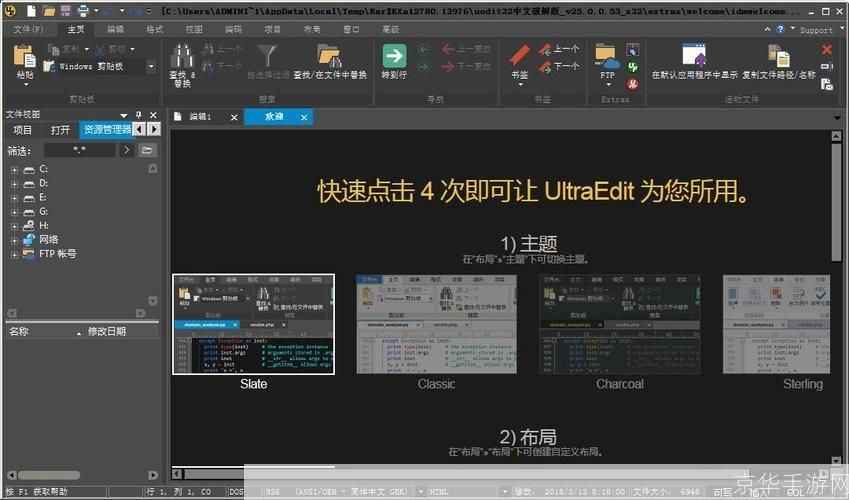Click the red UltraFinder icon in the Extras group
The image size is (849, 500).
[632, 84]
